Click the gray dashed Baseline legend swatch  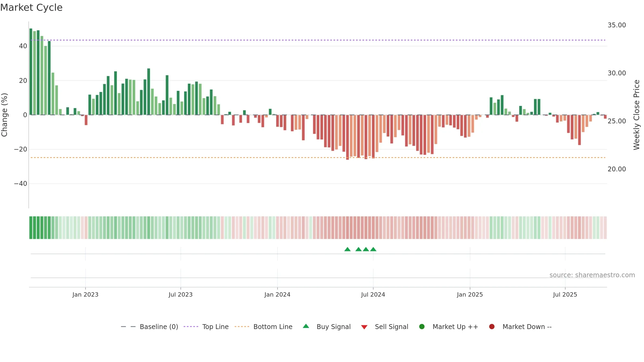tap(128, 327)
